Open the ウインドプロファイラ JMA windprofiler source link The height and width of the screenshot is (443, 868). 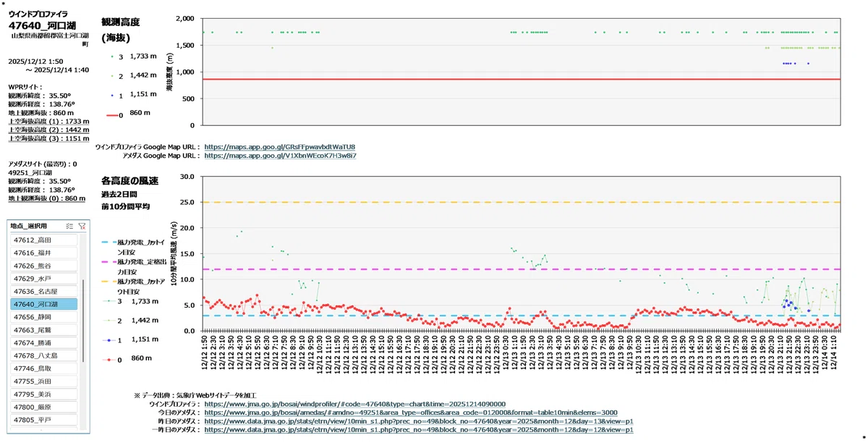[x=355, y=404]
